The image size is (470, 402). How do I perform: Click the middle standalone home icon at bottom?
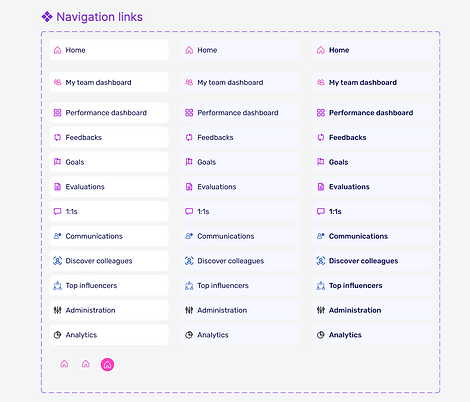coord(86,364)
